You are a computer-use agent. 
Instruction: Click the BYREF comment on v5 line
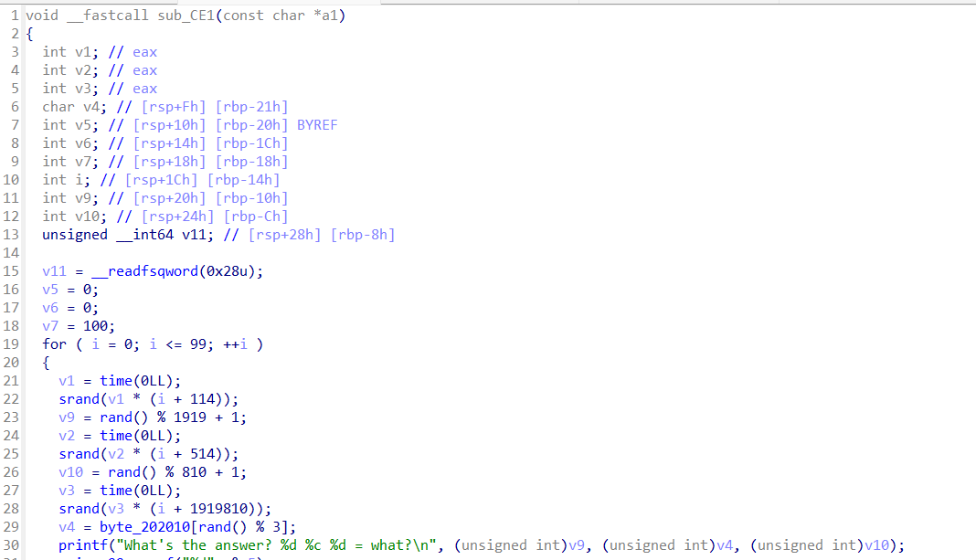(317, 125)
